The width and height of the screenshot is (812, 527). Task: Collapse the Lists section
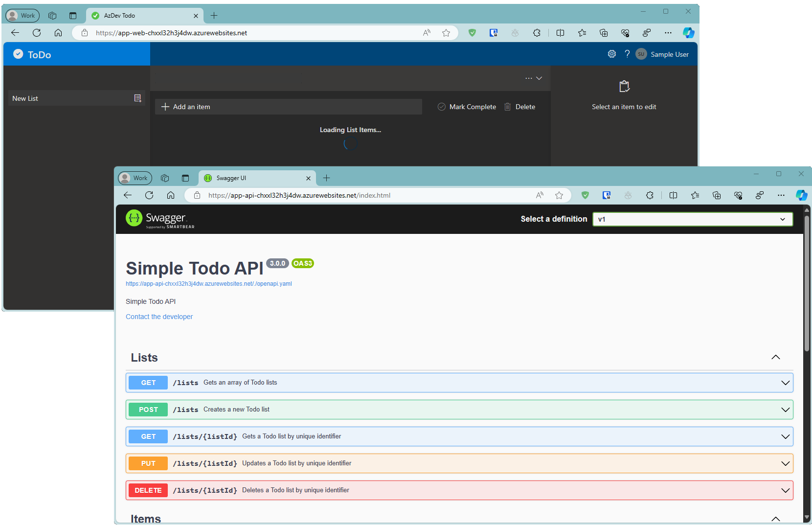pyautogui.click(x=775, y=358)
